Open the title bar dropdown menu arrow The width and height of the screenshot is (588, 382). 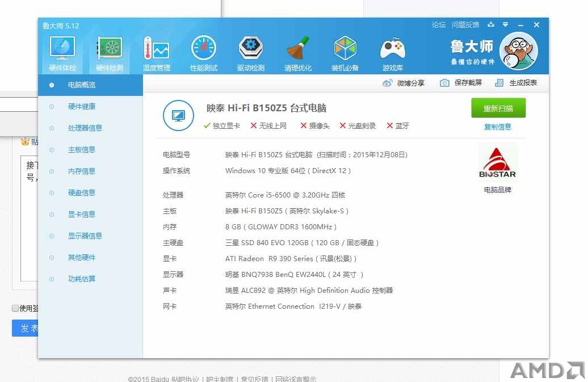click(506, 25)
